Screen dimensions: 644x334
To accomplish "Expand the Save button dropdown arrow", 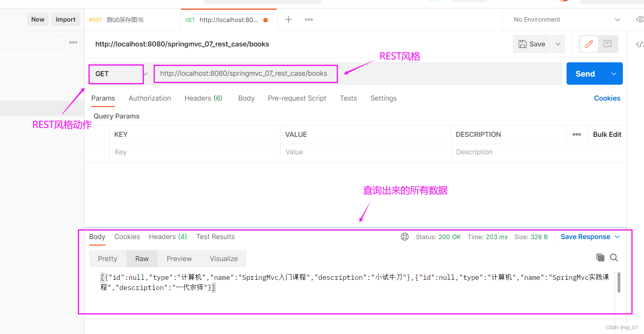I will click(x=558, y=44).
